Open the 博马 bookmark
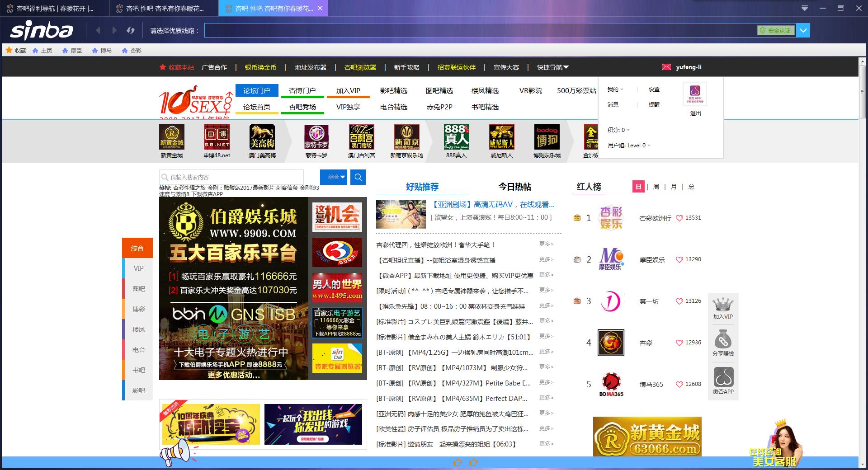The width and height of the screenshot is (868, 470). pyautogui.click(x=102, y=51)
